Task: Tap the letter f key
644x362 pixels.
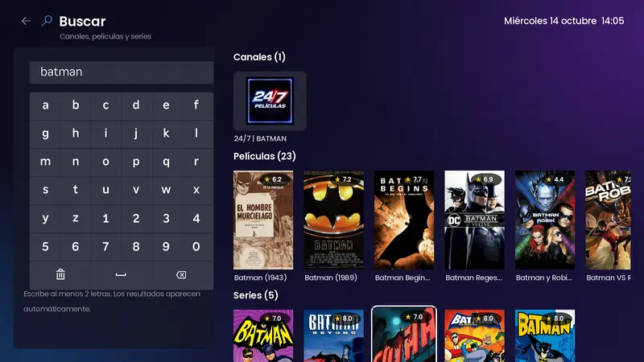Action: click(x=196, y=105)
